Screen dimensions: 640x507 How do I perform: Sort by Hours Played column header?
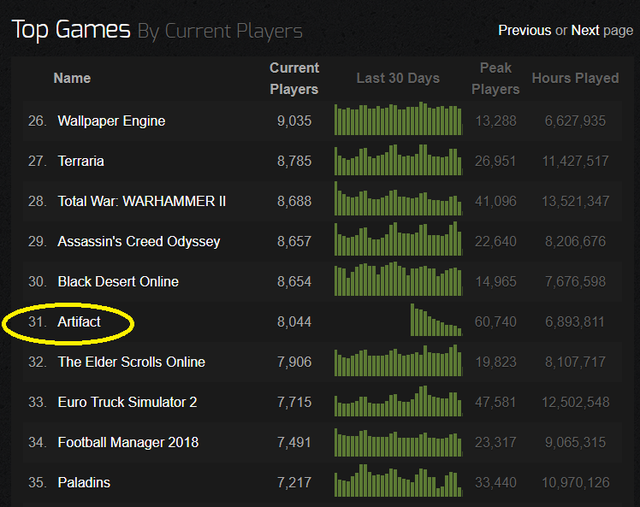click(575, 78)
